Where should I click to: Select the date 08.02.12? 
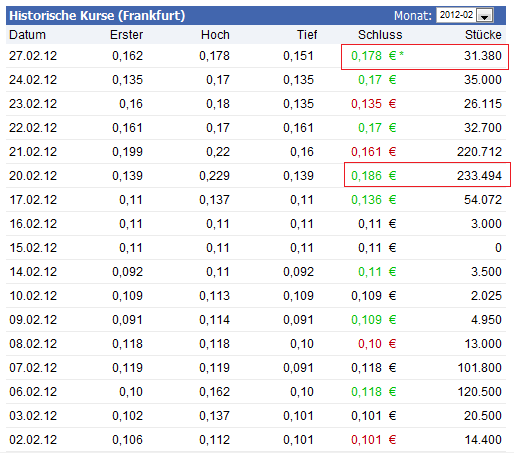[33, 344]
